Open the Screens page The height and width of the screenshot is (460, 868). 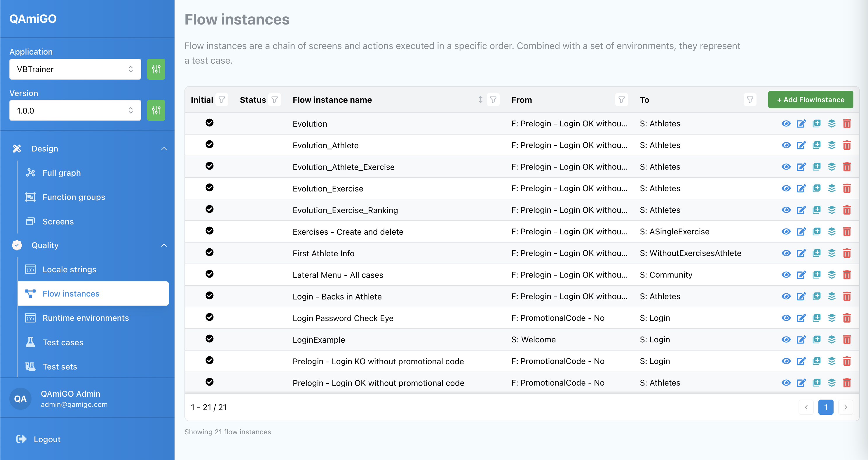(x=58, y=222)
